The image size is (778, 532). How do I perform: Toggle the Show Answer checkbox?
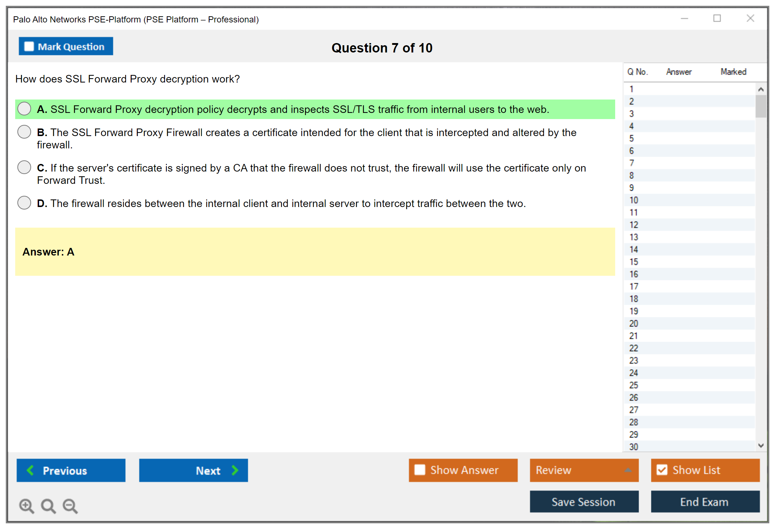(420, 470)
